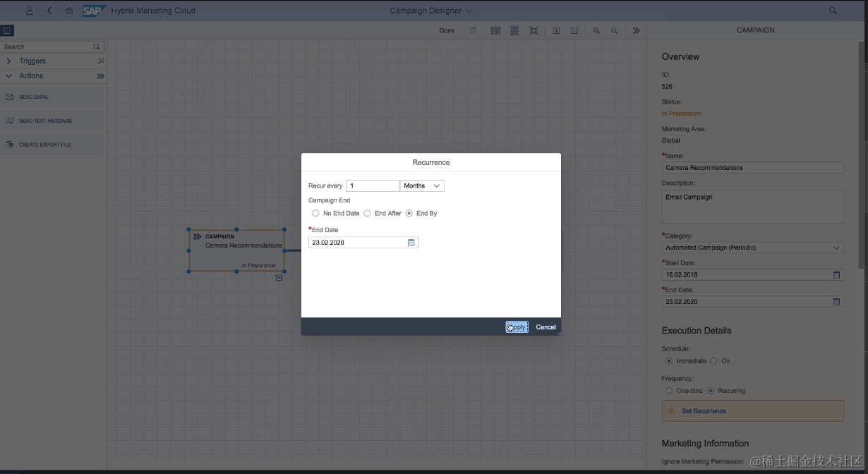Viewport: 868px width, 474px height.
Task: Click the delete trash icon in toolbar
Action: pyautogui.click(x=473, y=30)
